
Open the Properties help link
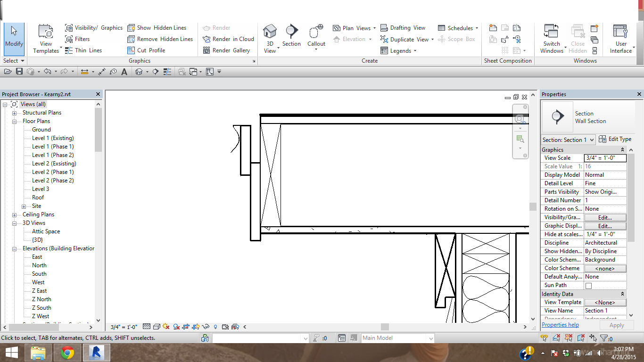pos(560,325)
